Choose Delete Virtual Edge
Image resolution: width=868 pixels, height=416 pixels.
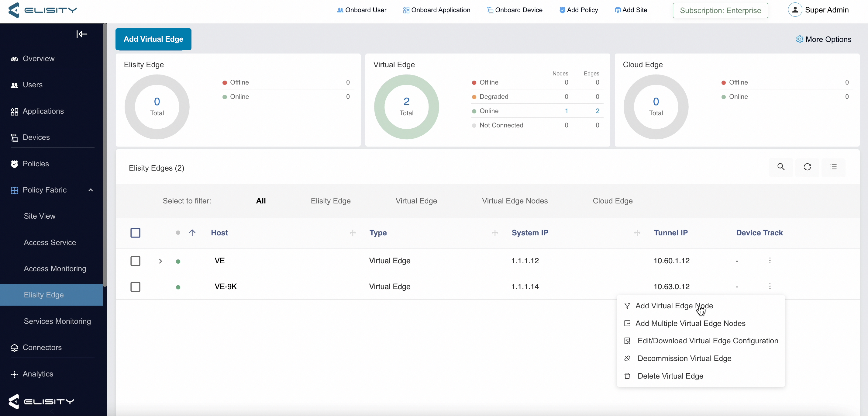pyautogui.click(x=701, y=376)
